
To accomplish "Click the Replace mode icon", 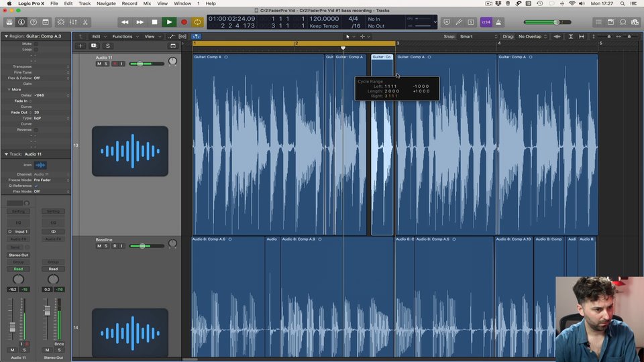I will pos(447,22).
